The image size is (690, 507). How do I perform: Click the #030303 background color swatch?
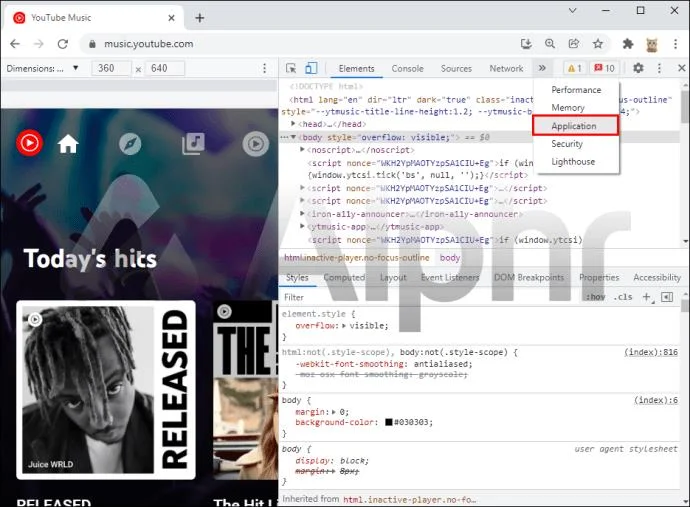tap(389, 422)
